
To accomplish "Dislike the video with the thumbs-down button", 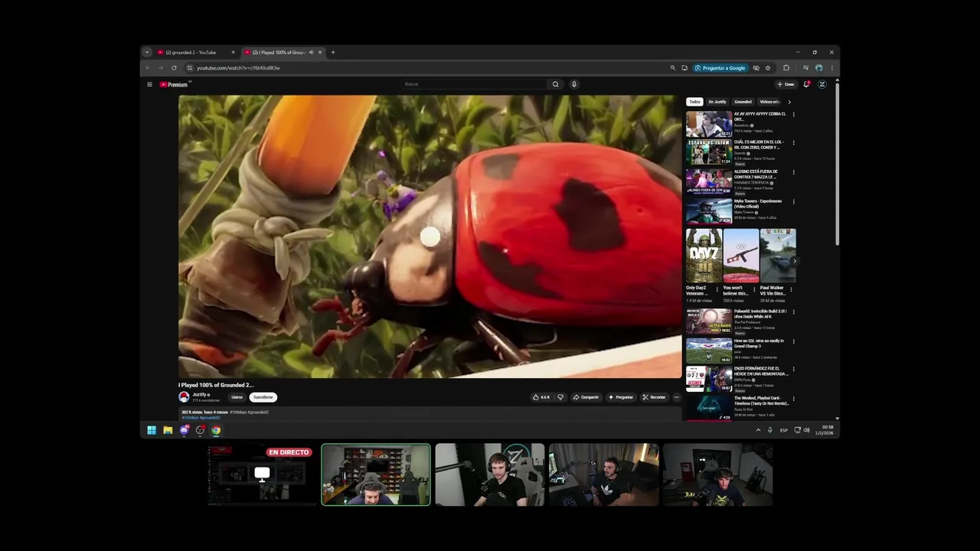I will 560,397.
